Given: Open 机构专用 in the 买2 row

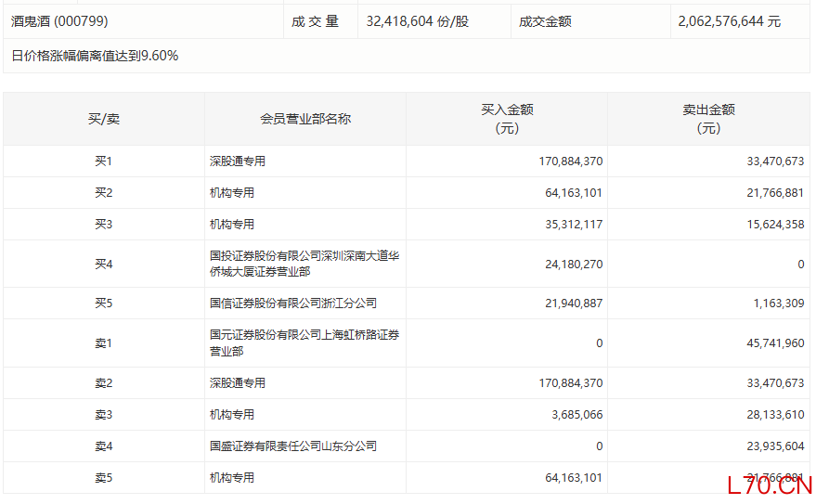Looking at the screenshot, I should 232,193.
